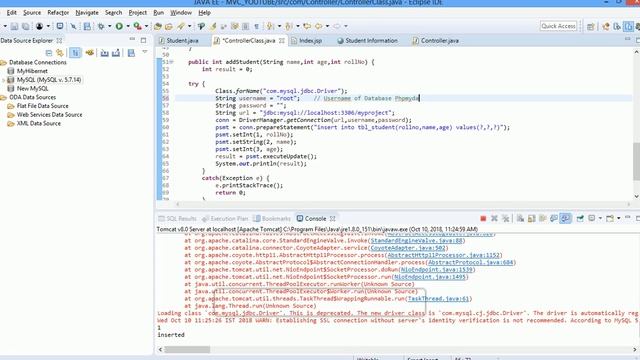Switch to the Student Information browser tab
Image resolution: width=640 pixels, height=360 pixels.
click(x=367, y=41)
